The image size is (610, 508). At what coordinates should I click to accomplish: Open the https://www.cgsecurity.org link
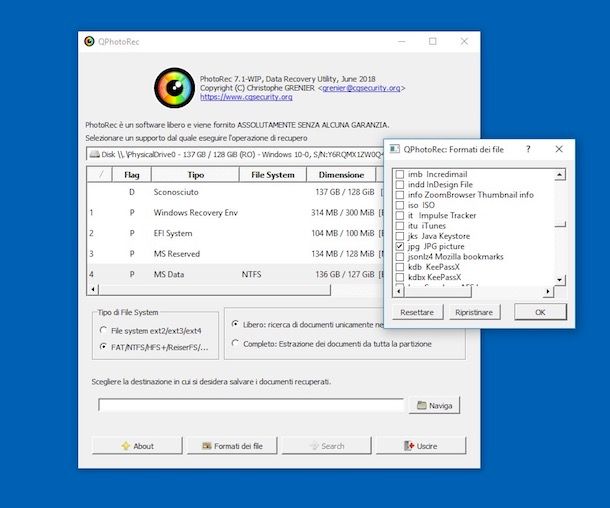click(246, 97)
